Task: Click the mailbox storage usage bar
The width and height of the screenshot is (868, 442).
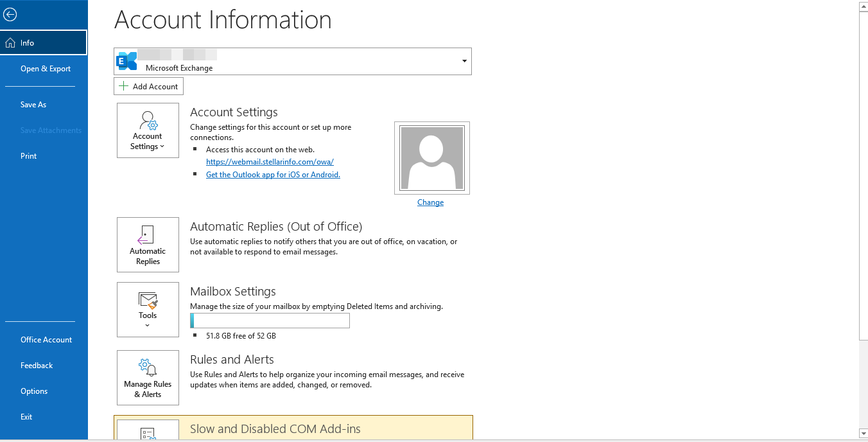Action: point(270,321)
